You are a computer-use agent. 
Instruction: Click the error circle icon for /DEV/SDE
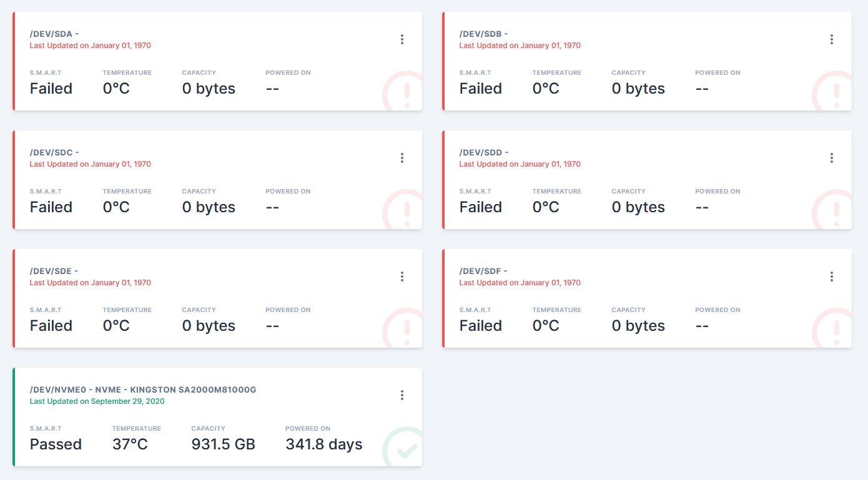(x=407, y=330)
